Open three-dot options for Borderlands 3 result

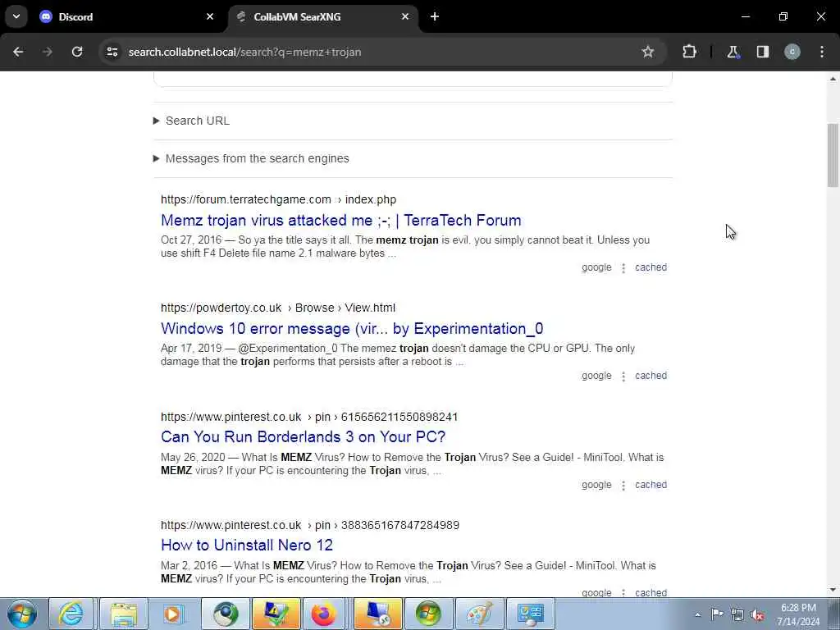pos(623,486)
